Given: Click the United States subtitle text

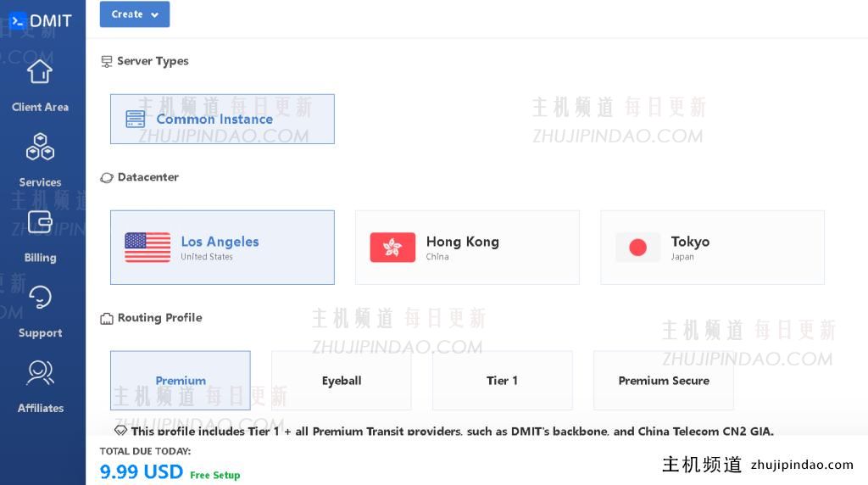Looking at the screenshot, I should tap(207, 257).
